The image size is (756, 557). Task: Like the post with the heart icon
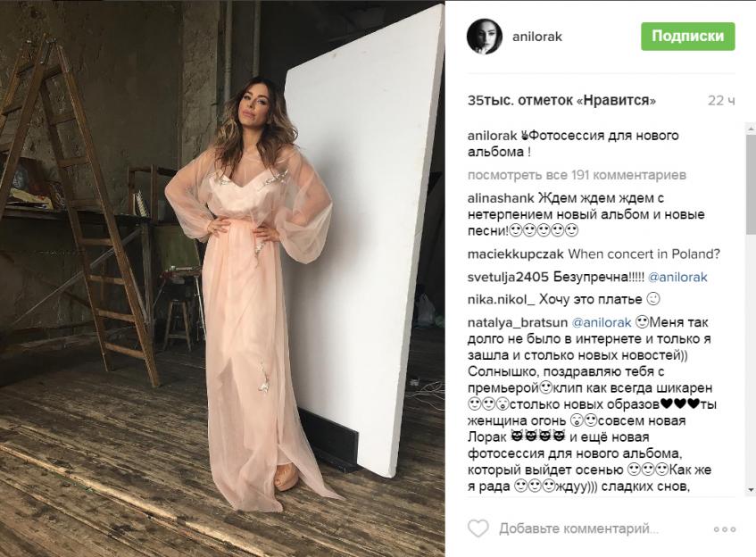[x=478, y=528]
